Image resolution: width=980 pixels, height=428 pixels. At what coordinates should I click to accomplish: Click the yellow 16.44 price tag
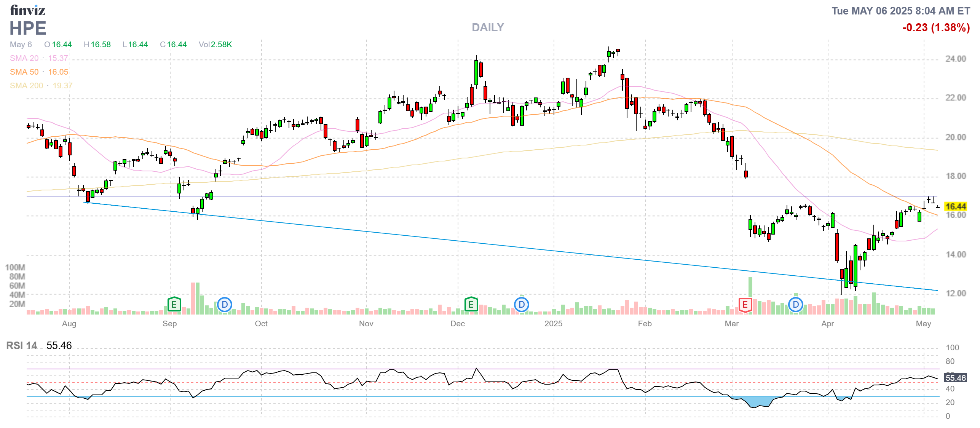pos(956,206)
